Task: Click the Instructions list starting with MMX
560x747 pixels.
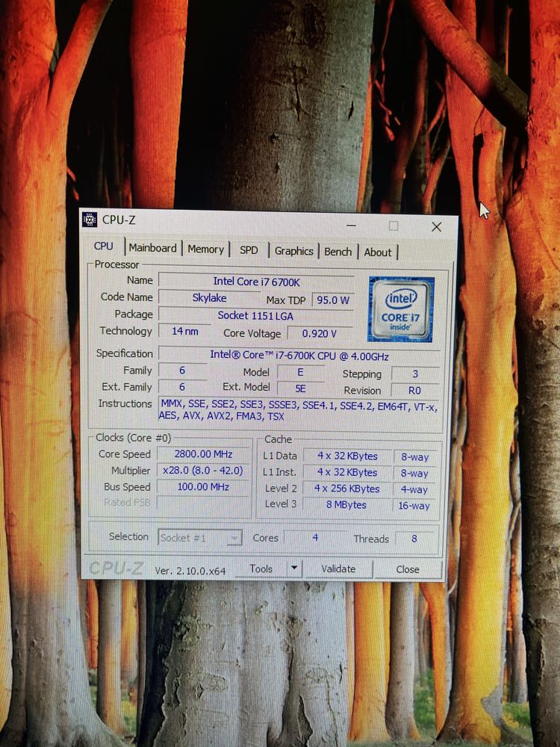Action: coord(299,410)
